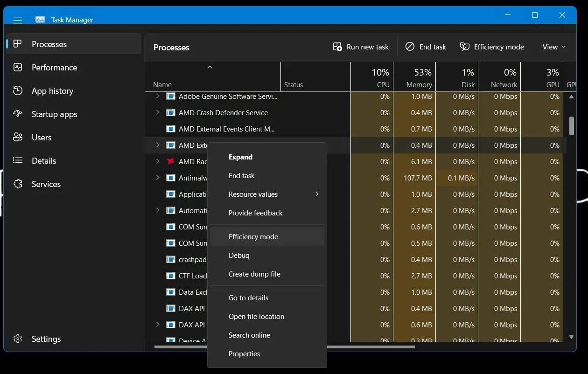Sort by the Memory column header
Image resolution: width=588 pixels, height=374 pixels.
pos(414,76)
